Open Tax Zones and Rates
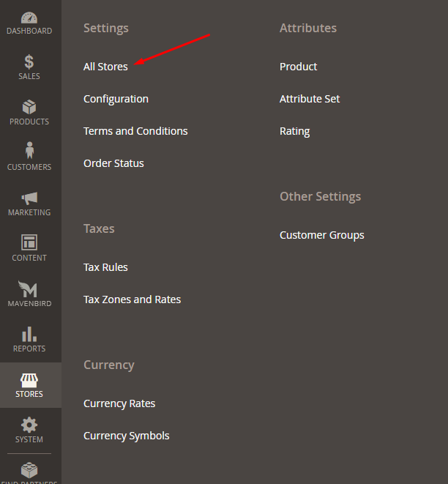 (132, 299)
